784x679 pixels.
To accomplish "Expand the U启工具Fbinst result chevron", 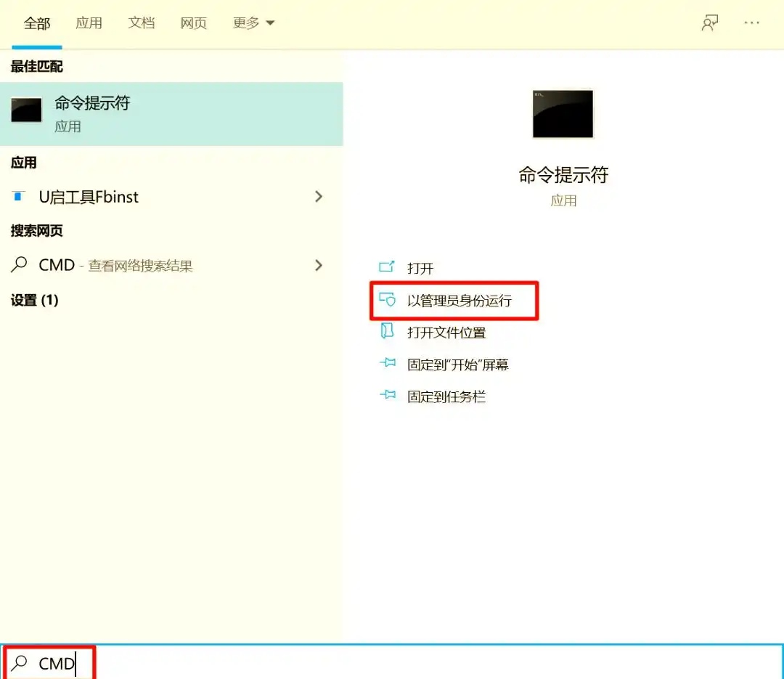I will pyautogui.click(x=319, y=196).
